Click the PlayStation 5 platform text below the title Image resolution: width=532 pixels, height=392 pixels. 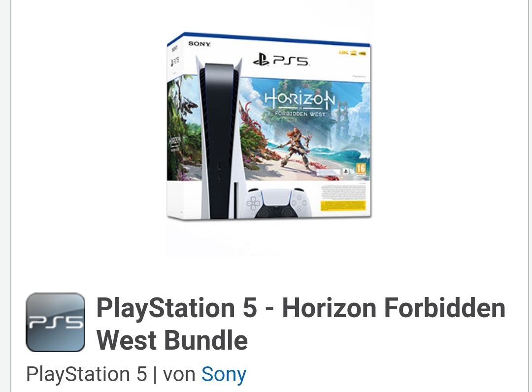pyautogui.click(x=87, y=374)
